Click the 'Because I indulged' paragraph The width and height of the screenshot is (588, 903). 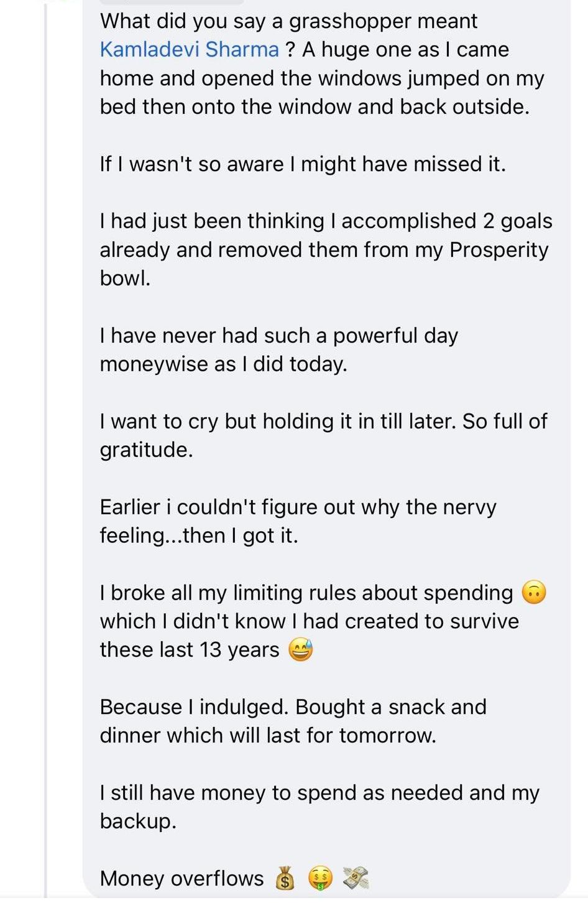[x=293, y=721]
